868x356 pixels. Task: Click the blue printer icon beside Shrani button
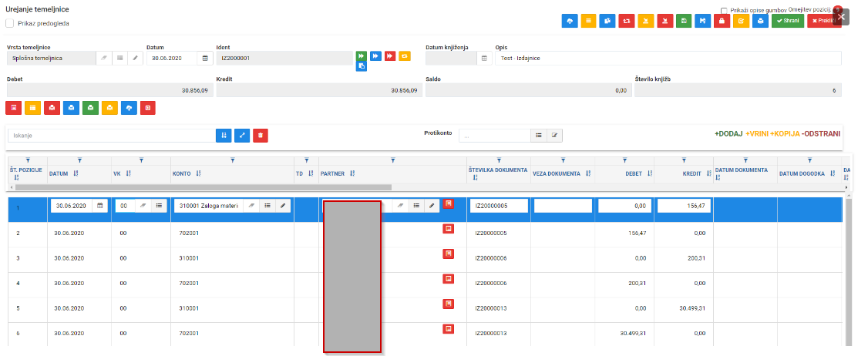pos(761,21)
